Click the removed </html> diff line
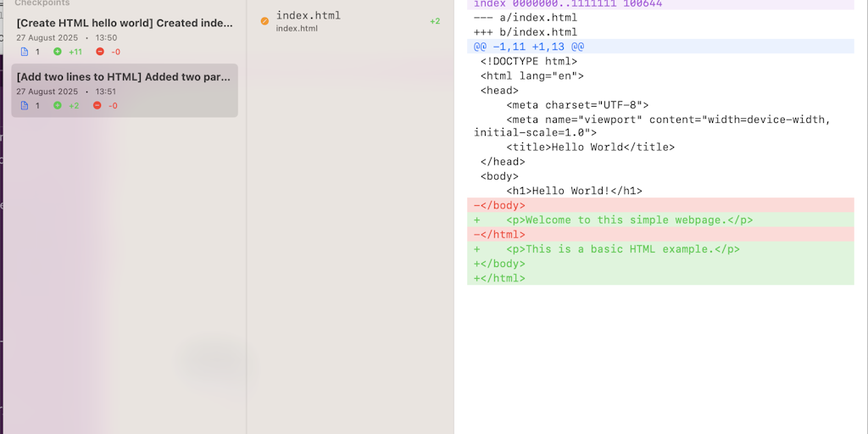The height and width of the screenshot is (434, 868). click(x=500, y=235)
